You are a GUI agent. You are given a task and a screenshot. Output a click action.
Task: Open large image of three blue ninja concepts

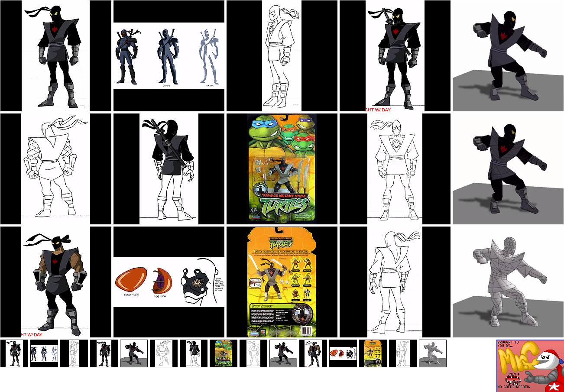169,56
